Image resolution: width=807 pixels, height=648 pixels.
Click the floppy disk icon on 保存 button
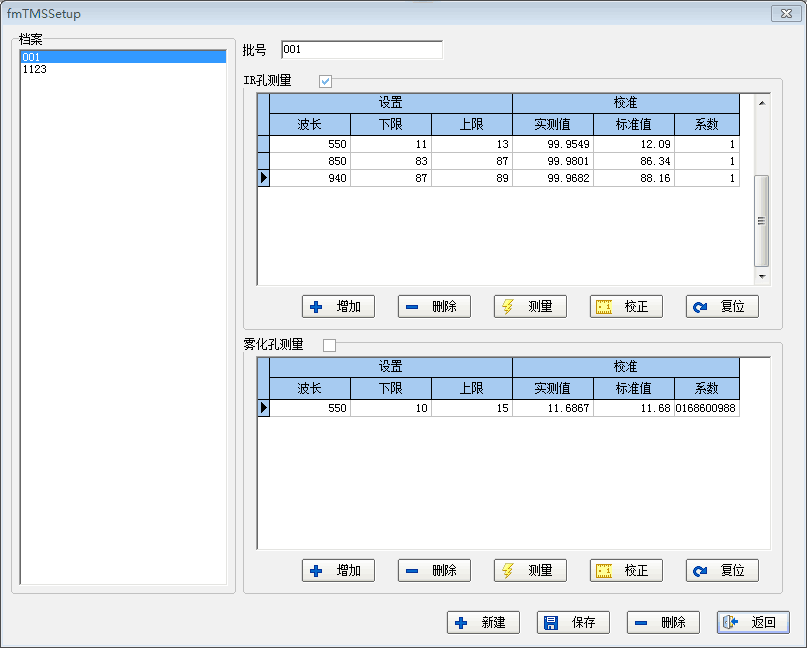tap(551, 623)
